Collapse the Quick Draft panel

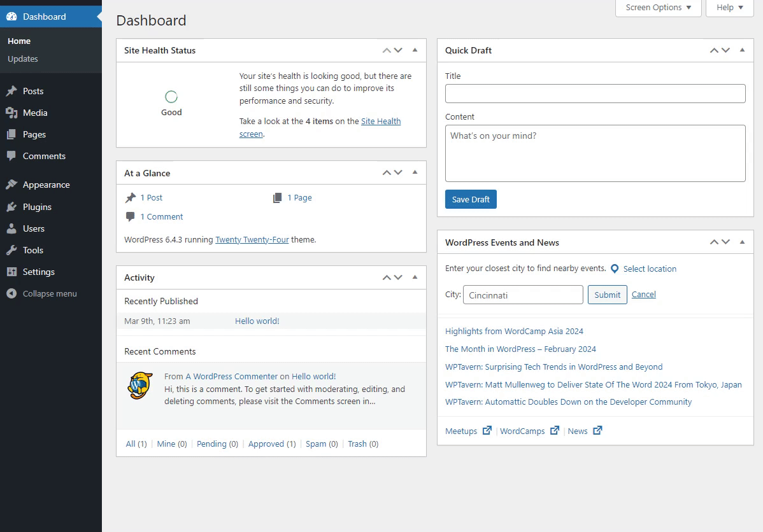(x=742, y=50)
